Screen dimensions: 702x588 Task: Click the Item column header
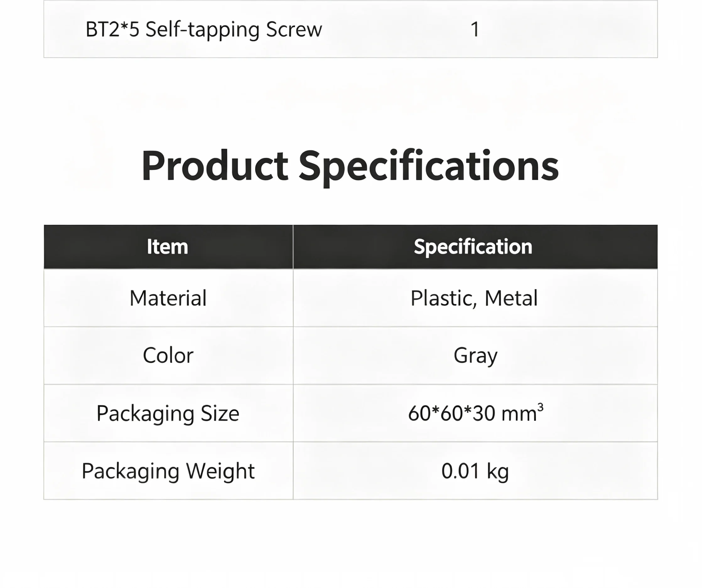coord(168,247)
